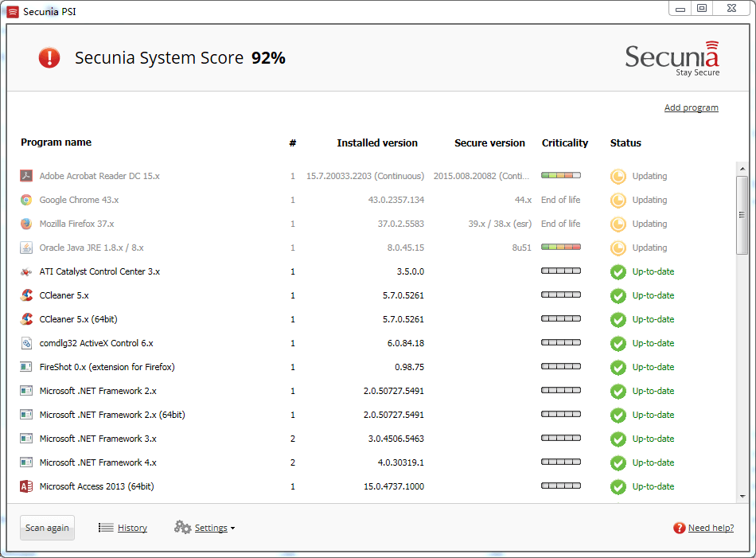The width and height of the screenshot is (756, 558).
Task: Click the Mozilla Firefox 37.x program icon
Action: (x=26, y=224)
